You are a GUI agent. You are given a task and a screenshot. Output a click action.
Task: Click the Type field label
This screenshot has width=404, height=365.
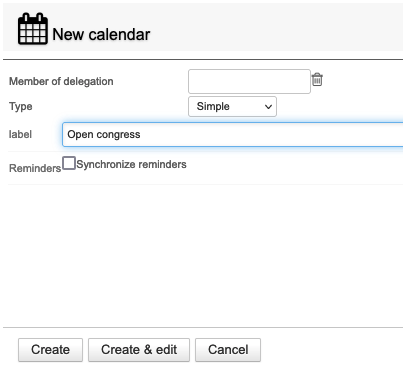[21, 107]
